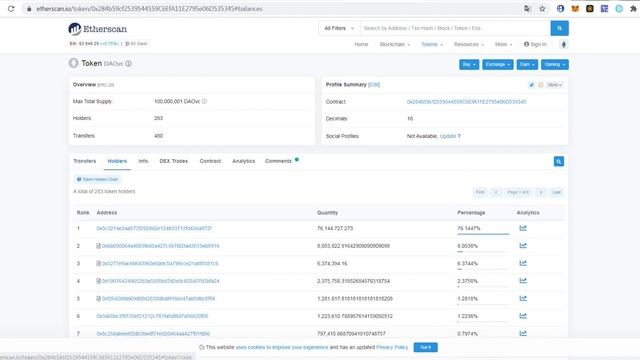The width and height of the screenshot is (640, 360).
Task: Open the Exchange dropdown button
Action: click(498, 64)
